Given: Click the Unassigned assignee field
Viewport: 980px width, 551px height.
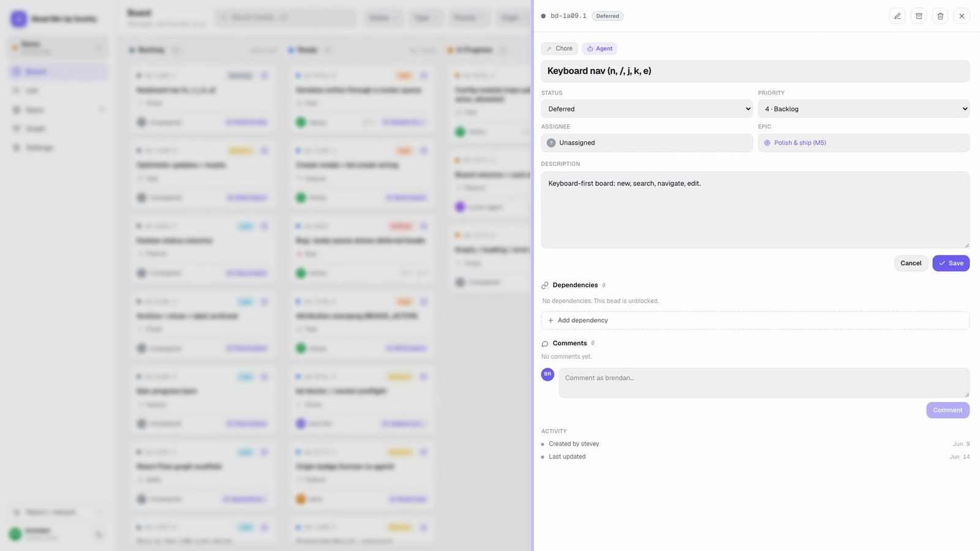Looking at the screenshot, I should (x=647, y=143).
